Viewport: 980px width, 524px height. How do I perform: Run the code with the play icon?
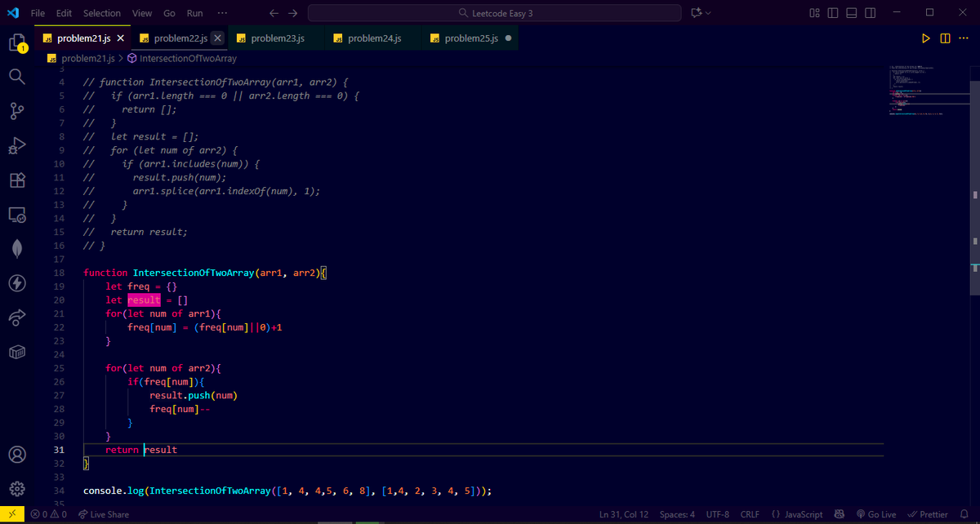pyautogui.click(x=925, y=38)
